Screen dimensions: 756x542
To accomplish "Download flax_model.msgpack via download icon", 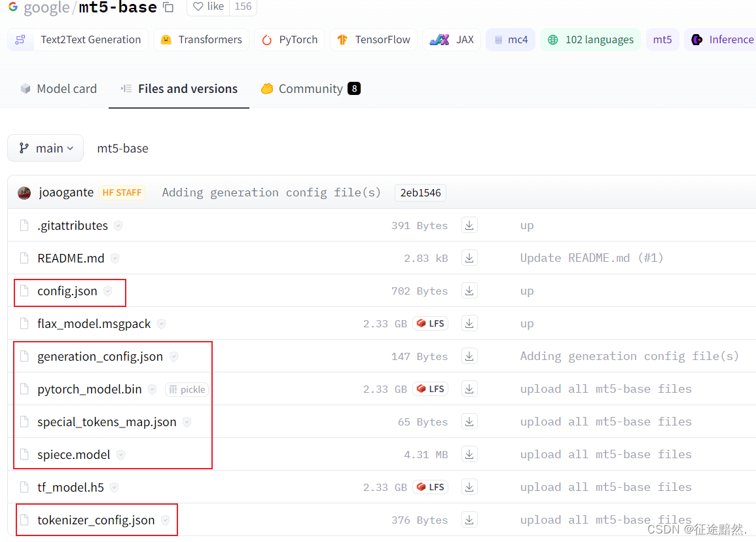I will pos(469,323).
